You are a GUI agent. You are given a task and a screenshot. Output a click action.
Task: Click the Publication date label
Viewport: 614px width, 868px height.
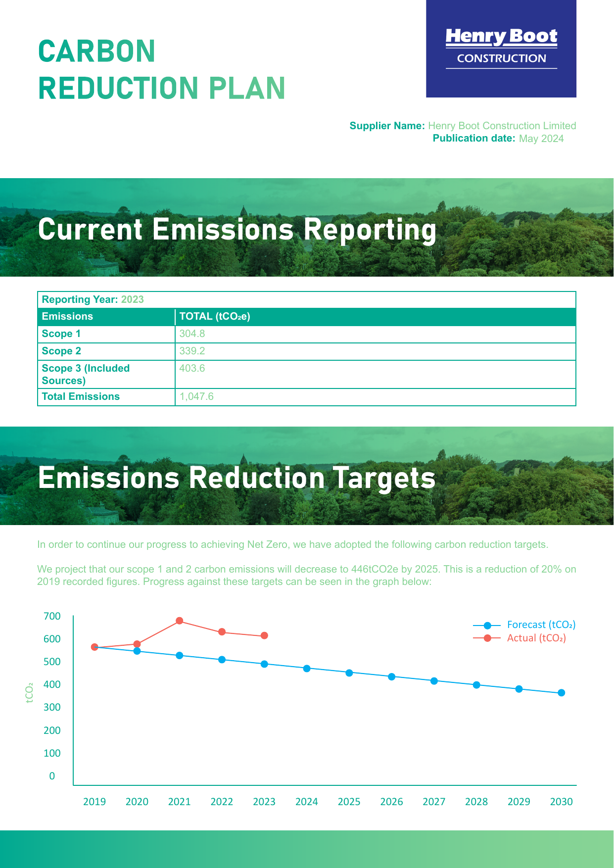474,139
